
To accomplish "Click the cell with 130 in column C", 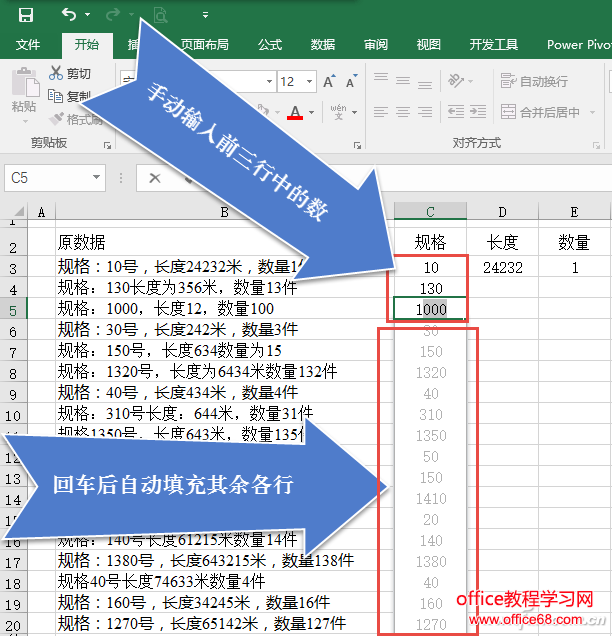I will point(430,288).
